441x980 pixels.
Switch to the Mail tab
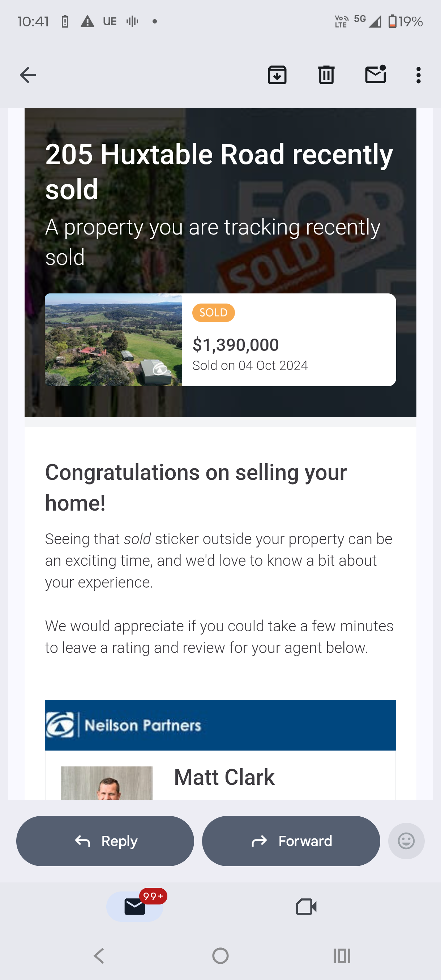coord(135,907)
